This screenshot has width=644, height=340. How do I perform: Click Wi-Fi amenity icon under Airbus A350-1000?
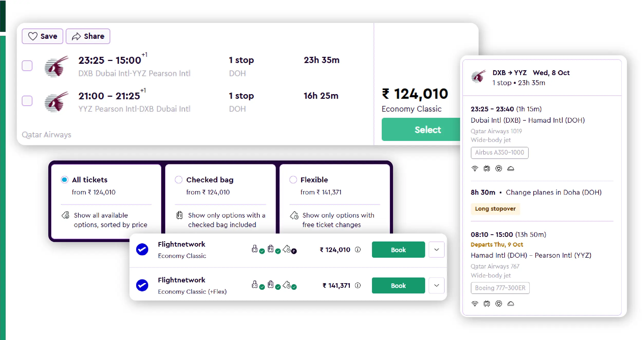click(x=475, y=168)
